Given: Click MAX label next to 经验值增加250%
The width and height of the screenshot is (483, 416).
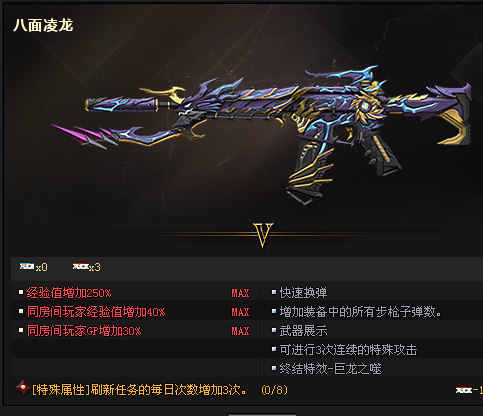Looking at the screenshot, I should coord(240,293).
